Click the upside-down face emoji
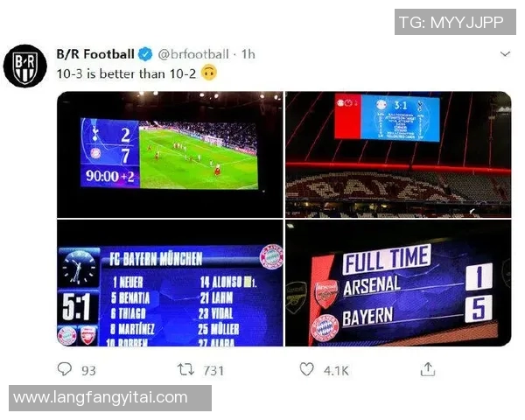 point(208,73)
